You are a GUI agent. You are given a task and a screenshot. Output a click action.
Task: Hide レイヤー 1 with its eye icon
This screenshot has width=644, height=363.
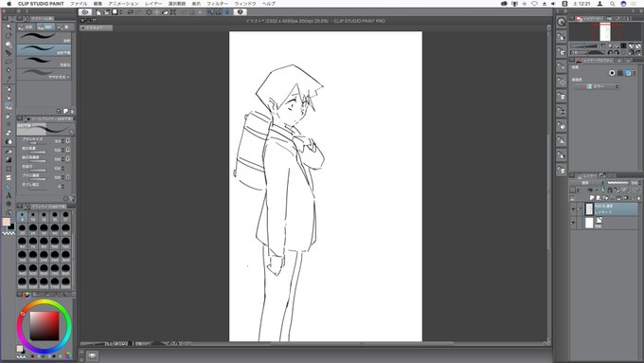click(x=573, y=209)
